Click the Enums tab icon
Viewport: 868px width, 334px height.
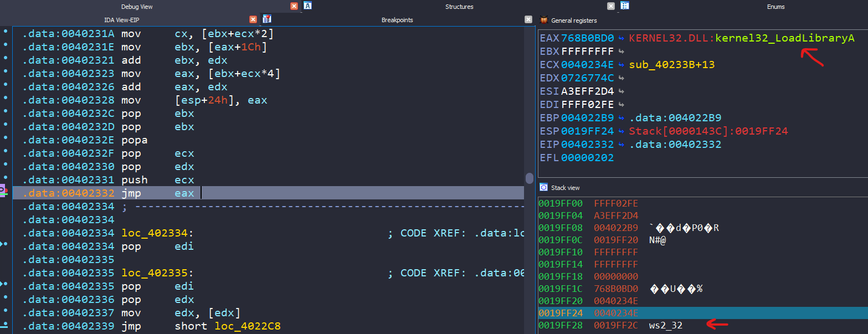(x=625, y=6)
